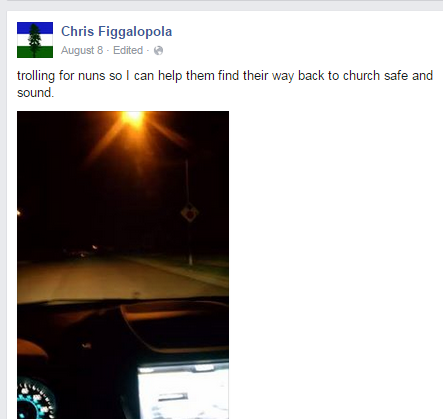Open Chris Figgalopola's profile picture

(x=35, y=40)
